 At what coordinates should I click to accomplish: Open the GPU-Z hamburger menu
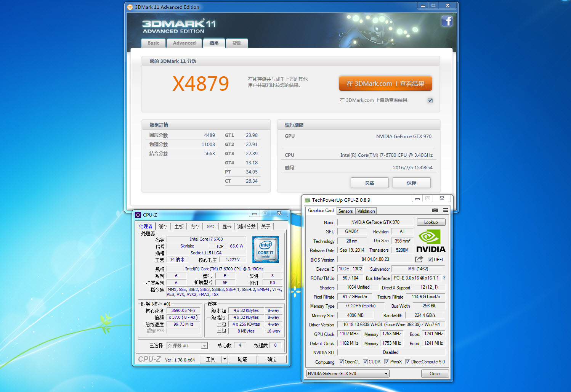click(x=445, y=210)
